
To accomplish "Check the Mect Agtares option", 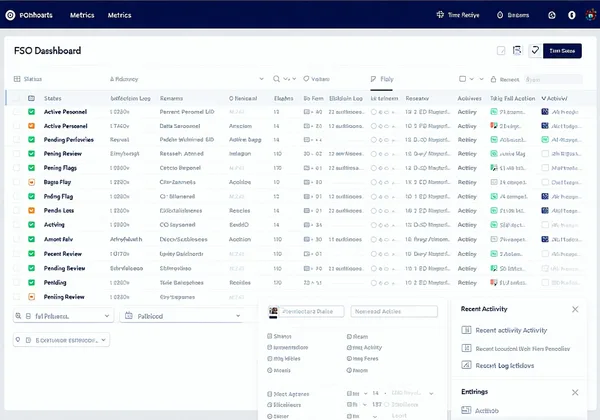I will (269, 394).
